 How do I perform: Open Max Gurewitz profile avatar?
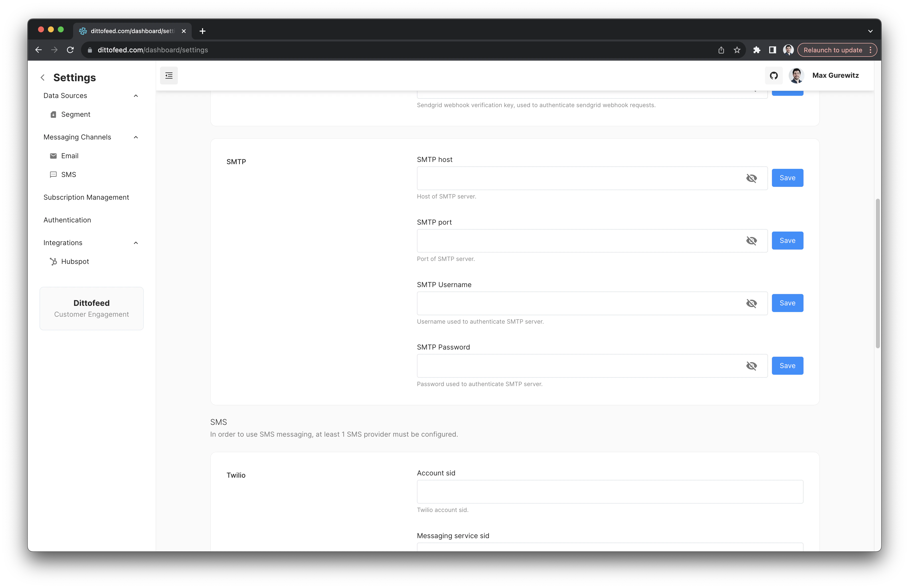pyautogui.click(x=796, y=76)
